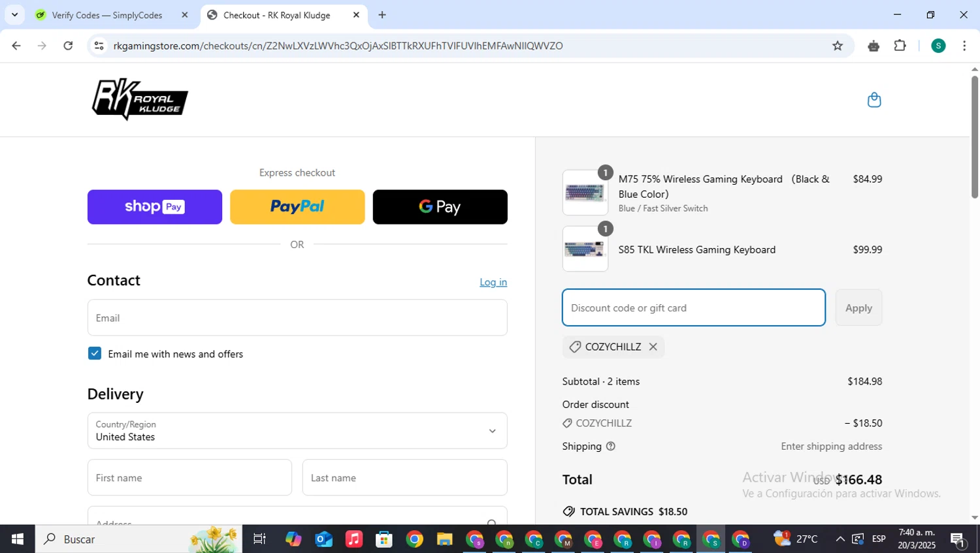Screen dimensions: 980x553
Task: Open Task View on the taskbar
Action: pos(259,539)
